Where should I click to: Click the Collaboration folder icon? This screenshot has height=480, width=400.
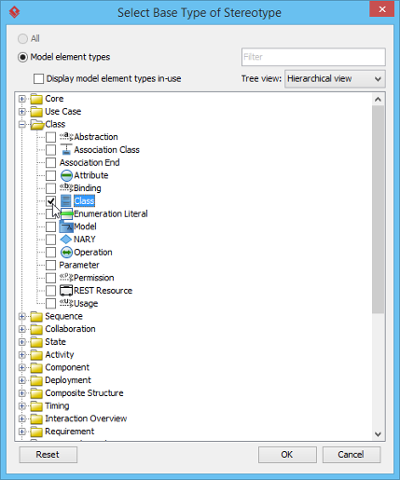pyautogui.click(x=36, y=329)
